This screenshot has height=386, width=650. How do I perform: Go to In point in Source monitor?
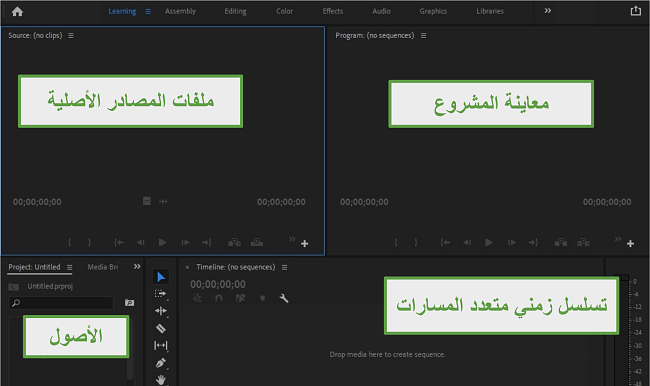tap(119, 242)
